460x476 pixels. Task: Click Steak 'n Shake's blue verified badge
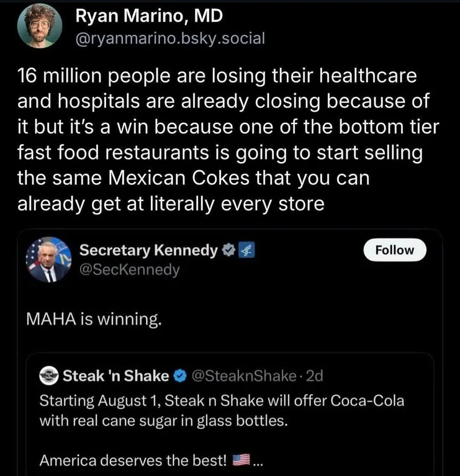pos(180,375)
